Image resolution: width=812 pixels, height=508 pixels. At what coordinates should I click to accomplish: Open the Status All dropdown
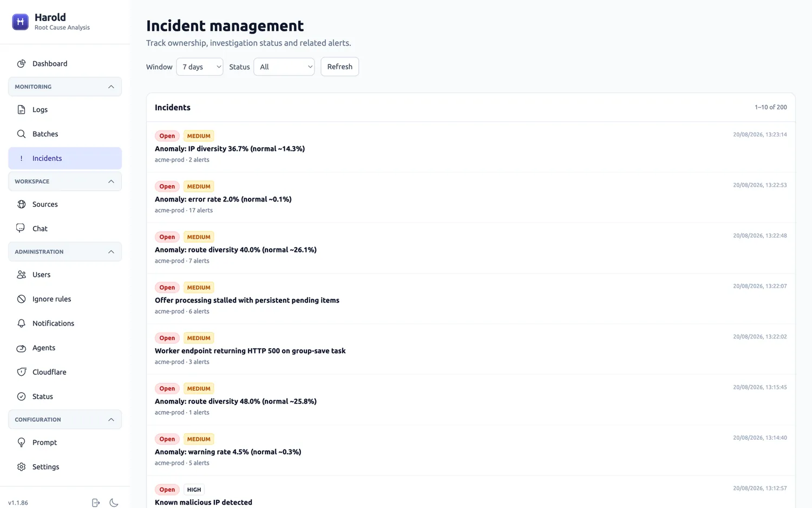pyautogui.click(x=284, y=67)
